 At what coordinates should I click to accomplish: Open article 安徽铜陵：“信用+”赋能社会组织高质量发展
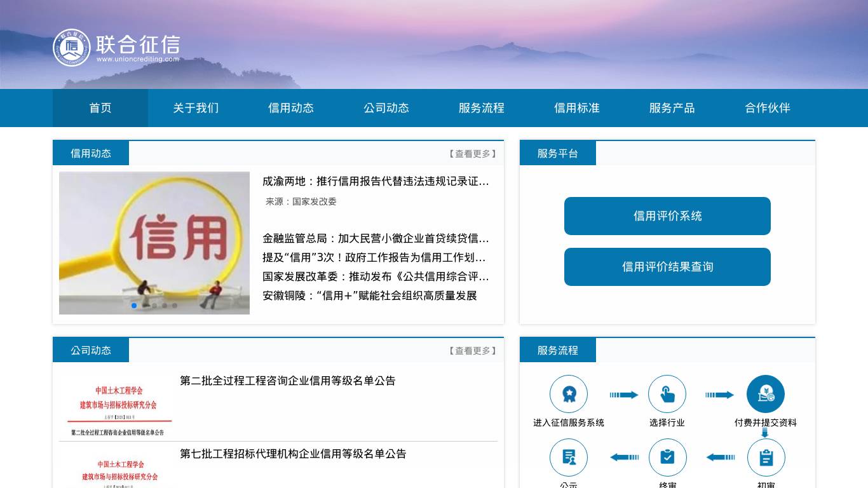[x=370, y=295]
